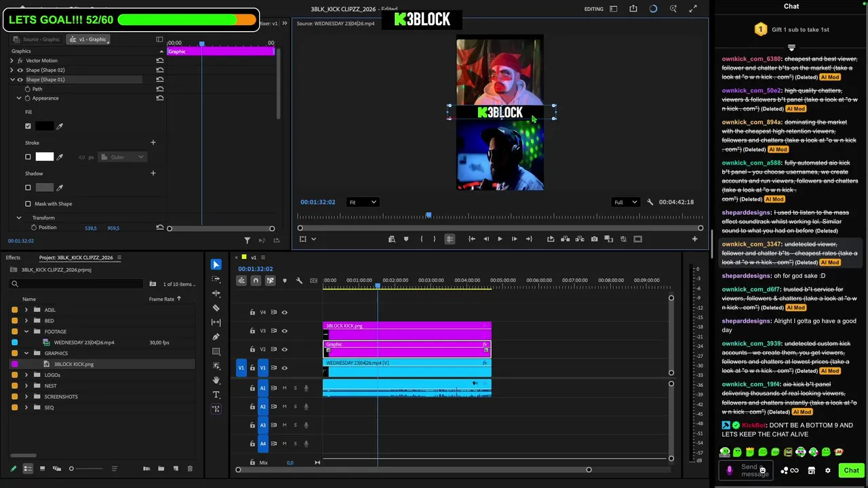868x488 pixels.
Task: Solo audio track A2
Action: (295, 407)
